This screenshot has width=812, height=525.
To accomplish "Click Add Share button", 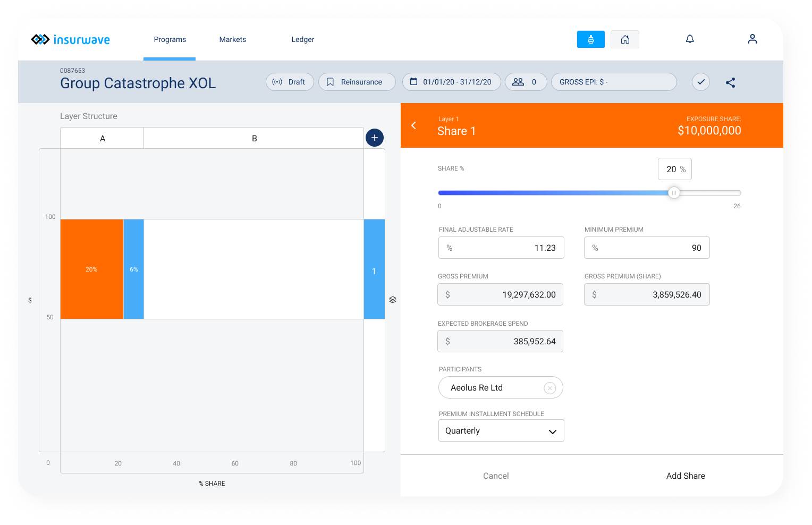I will tap(686, 476).
